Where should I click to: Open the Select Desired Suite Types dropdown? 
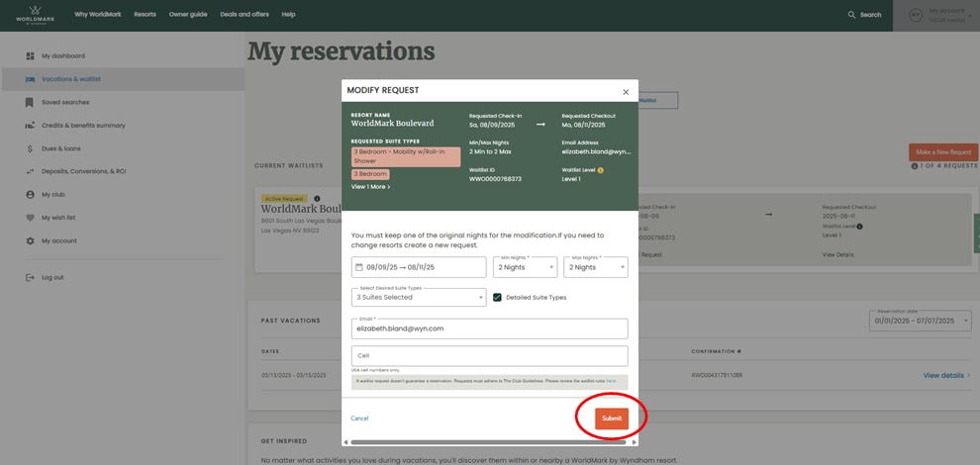click(x=419, y=297)
